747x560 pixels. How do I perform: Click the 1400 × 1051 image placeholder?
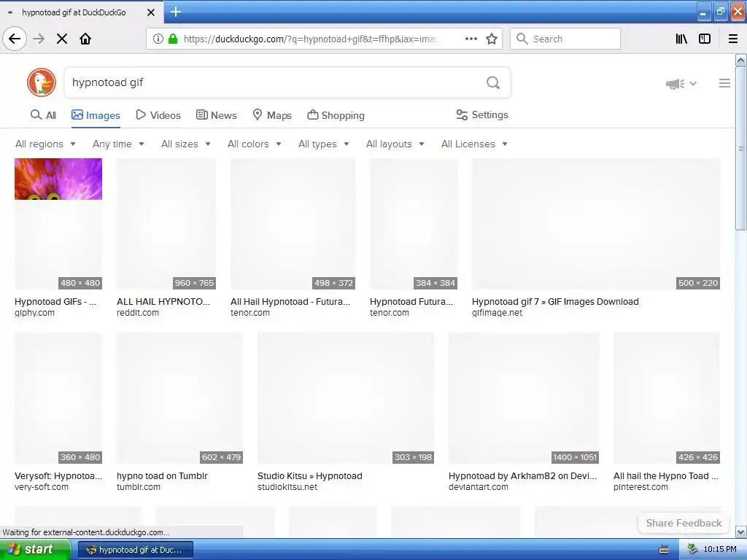[x=524, y=398]
